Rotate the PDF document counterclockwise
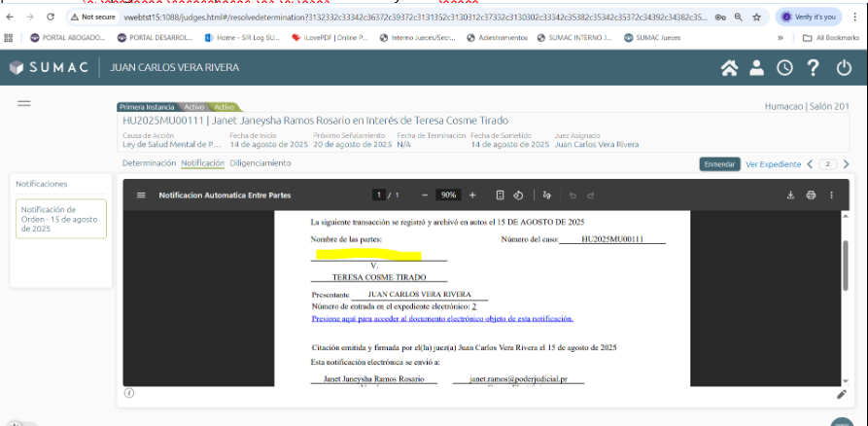Image resolution: width=868 pixels, height=426 pixels. (x=519, y=195)
